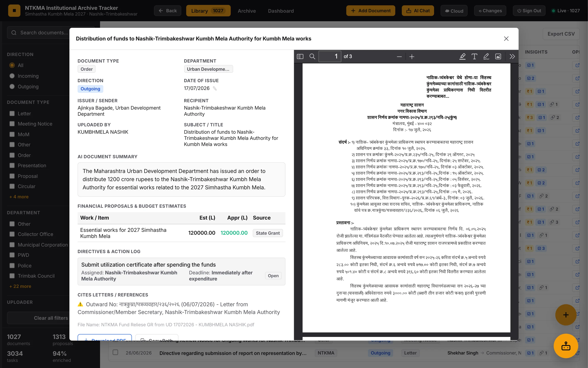This screenshot has width=588, height=368.
Task: Click the Cloud button
Action: coord(454,11)
